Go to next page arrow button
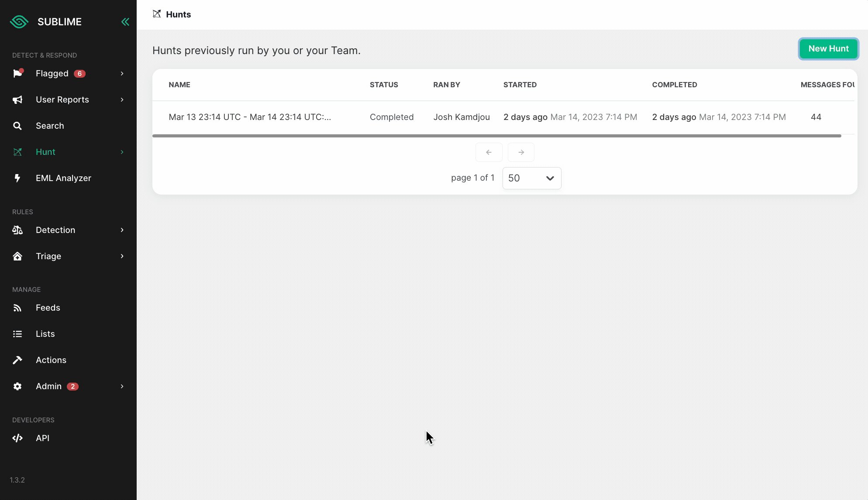The image size is (868, 500). (x=521, y=152)
